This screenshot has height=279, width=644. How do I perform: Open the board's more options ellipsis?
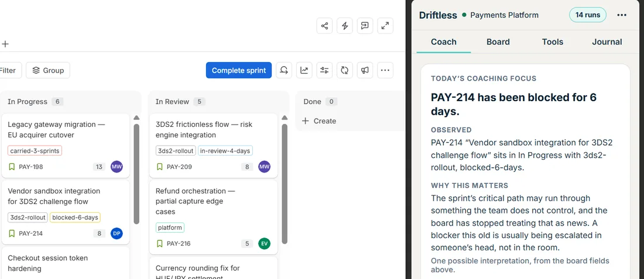(x=385, y=70)
